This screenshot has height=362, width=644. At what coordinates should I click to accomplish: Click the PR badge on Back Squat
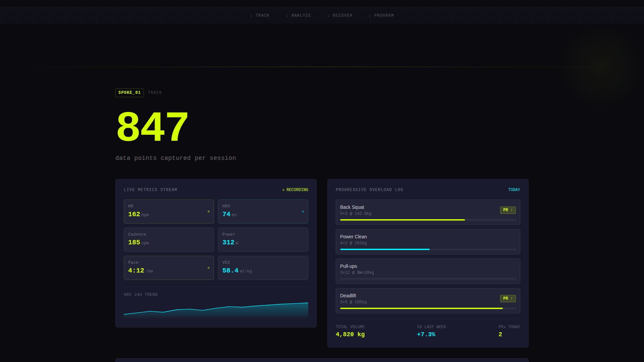coord(508,210)
